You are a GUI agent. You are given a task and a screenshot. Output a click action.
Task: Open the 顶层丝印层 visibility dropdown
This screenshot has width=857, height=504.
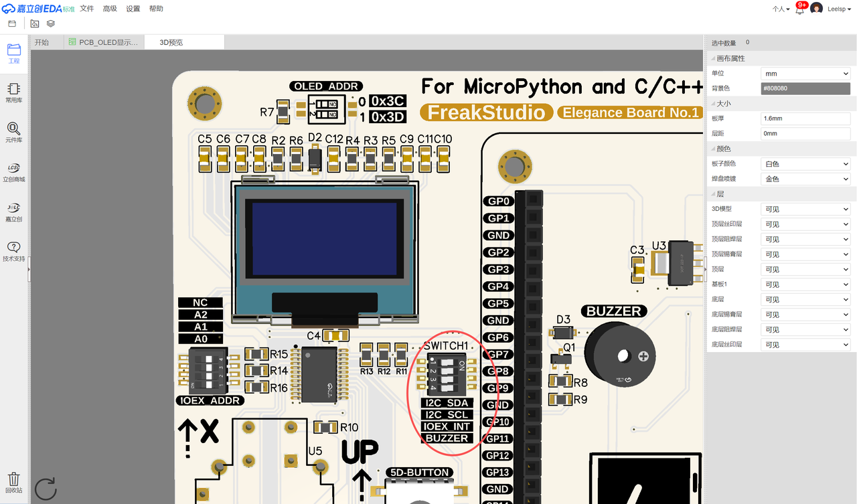click(805, 224)
